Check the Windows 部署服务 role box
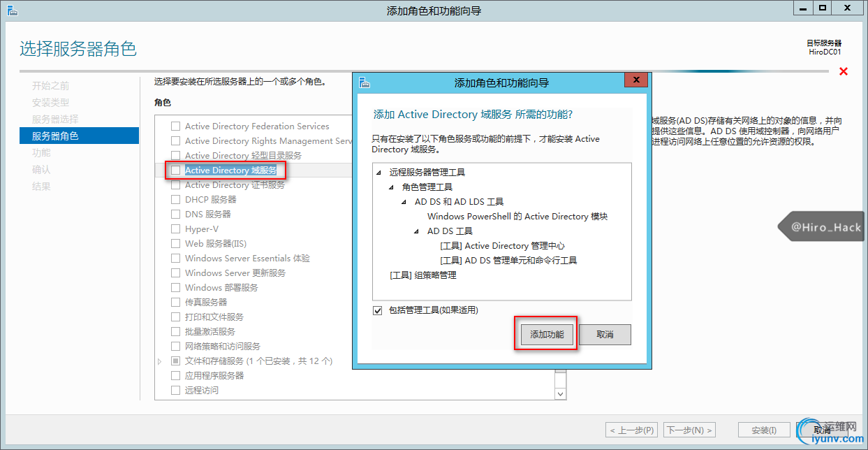This screenshot has height=450, width=868. [176, 288]
